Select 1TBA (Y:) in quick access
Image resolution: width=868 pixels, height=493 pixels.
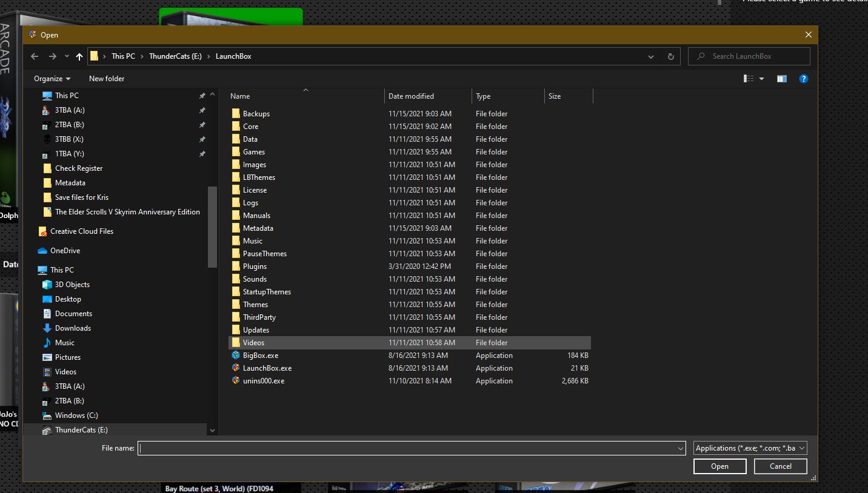point(69,154)
